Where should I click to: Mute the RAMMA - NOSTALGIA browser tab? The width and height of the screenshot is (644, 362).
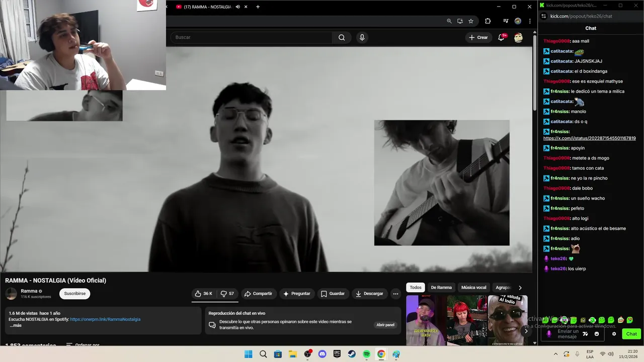[237, 7]
